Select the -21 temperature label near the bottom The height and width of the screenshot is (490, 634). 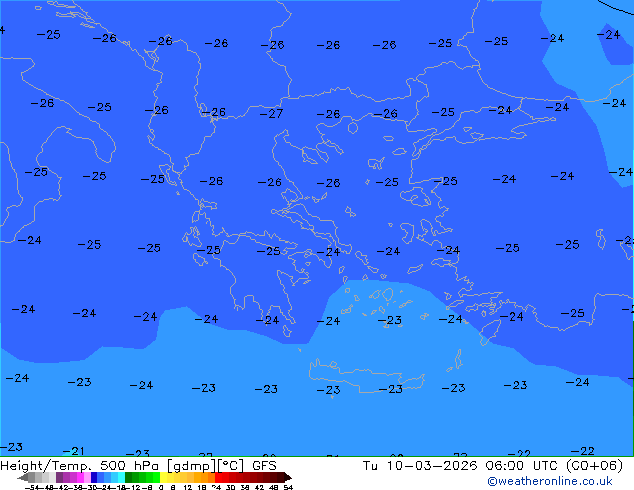[73, 451]
